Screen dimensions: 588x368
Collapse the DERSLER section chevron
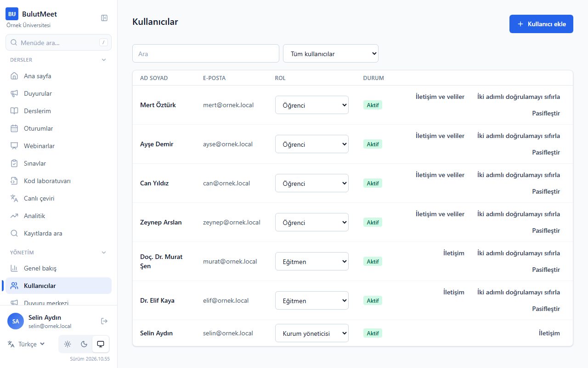pyautogui.click(x=104, y=60)
